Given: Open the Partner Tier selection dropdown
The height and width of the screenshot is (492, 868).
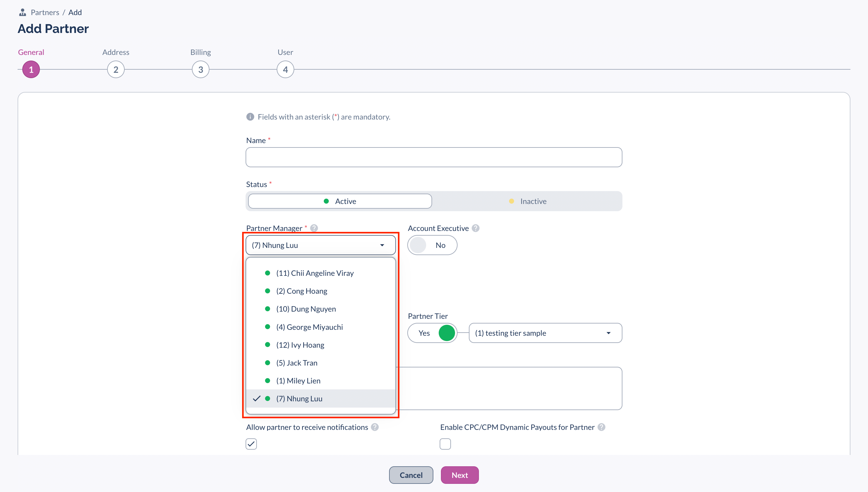Looking at the screenshot, I should coord(545,333).
